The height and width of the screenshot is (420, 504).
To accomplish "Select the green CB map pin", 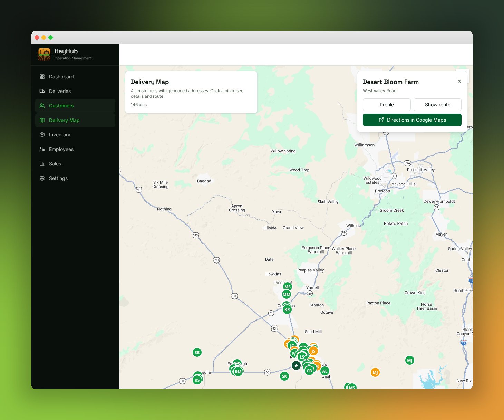I will click(x=309, y=371).
